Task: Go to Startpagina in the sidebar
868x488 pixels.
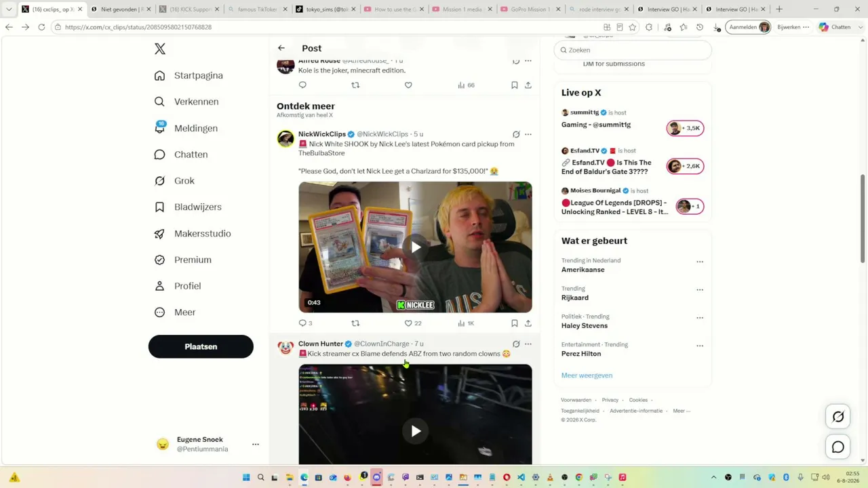Action: click(189, 75)
